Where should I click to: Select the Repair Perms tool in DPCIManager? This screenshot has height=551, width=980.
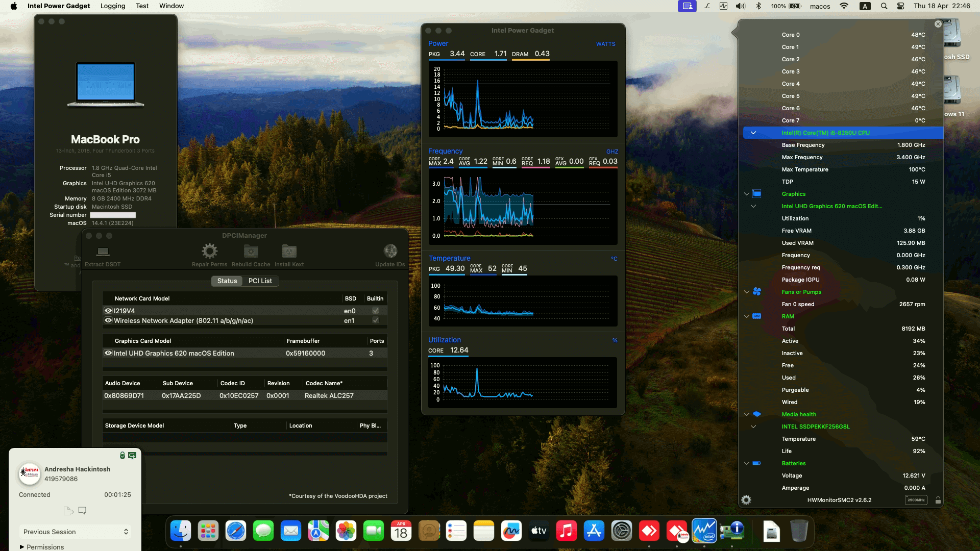click(x=209, y=251)
